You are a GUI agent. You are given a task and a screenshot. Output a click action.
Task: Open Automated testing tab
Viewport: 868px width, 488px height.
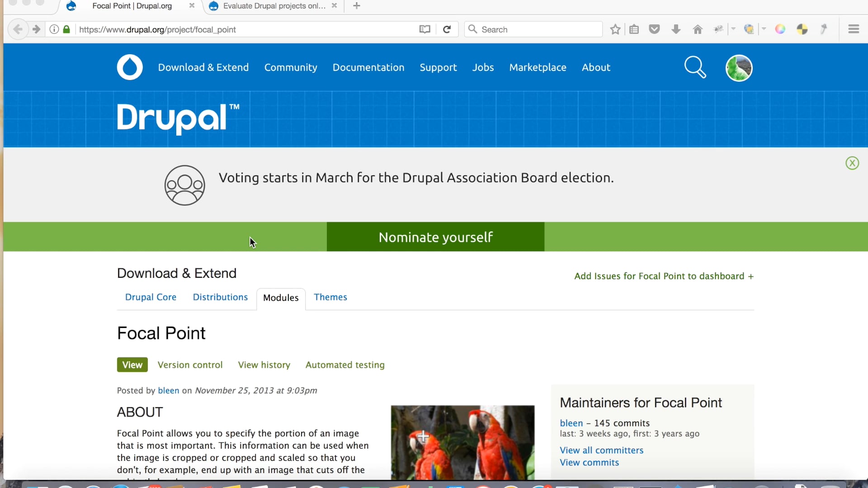click(x=345, y=365)
